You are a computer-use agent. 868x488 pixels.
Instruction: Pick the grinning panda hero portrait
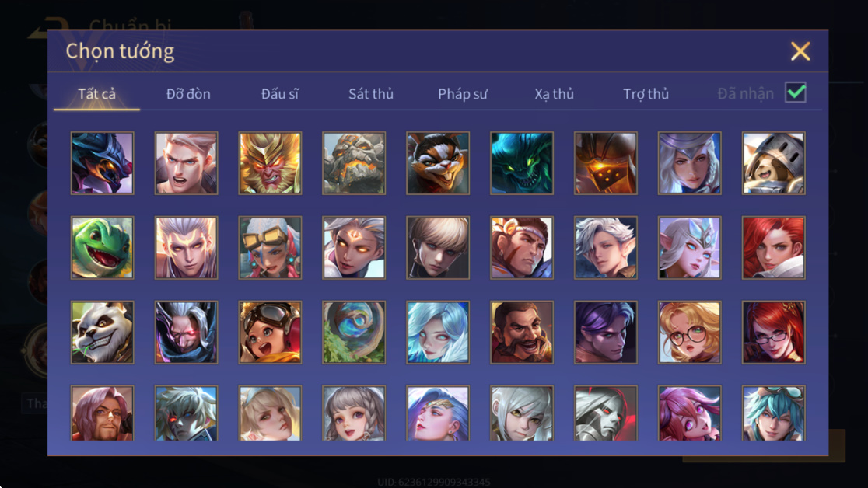(x=103, y=332)
